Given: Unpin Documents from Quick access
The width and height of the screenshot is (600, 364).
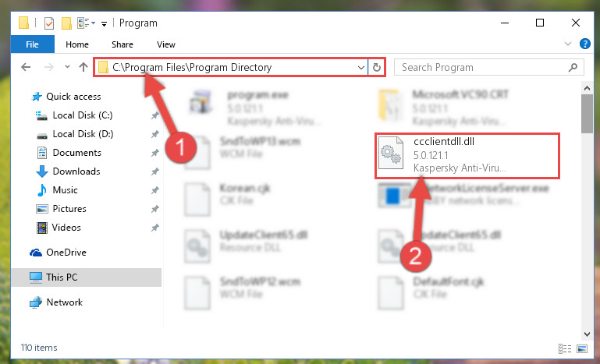Looking at the screenshot, I should 154,153.
